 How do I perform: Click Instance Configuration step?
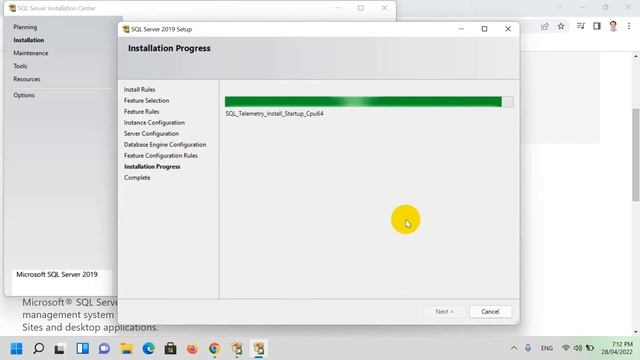pyautogui.click(x=154, y=122)
